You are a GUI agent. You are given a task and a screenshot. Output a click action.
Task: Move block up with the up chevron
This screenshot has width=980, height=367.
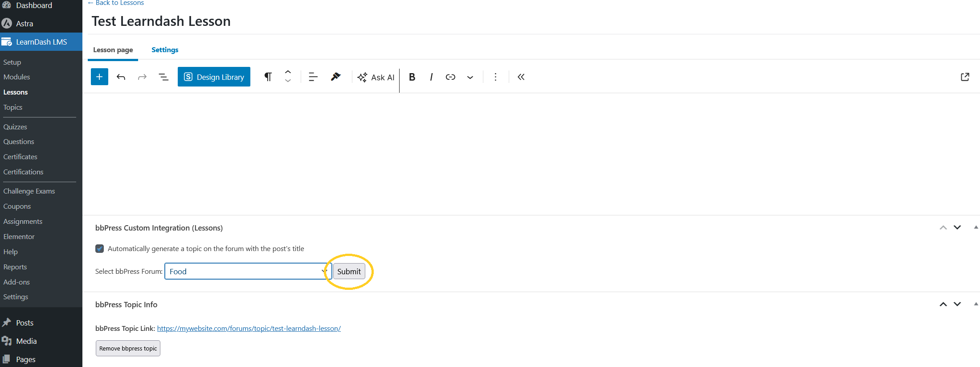pyautogui.click(x=288, y=72)
